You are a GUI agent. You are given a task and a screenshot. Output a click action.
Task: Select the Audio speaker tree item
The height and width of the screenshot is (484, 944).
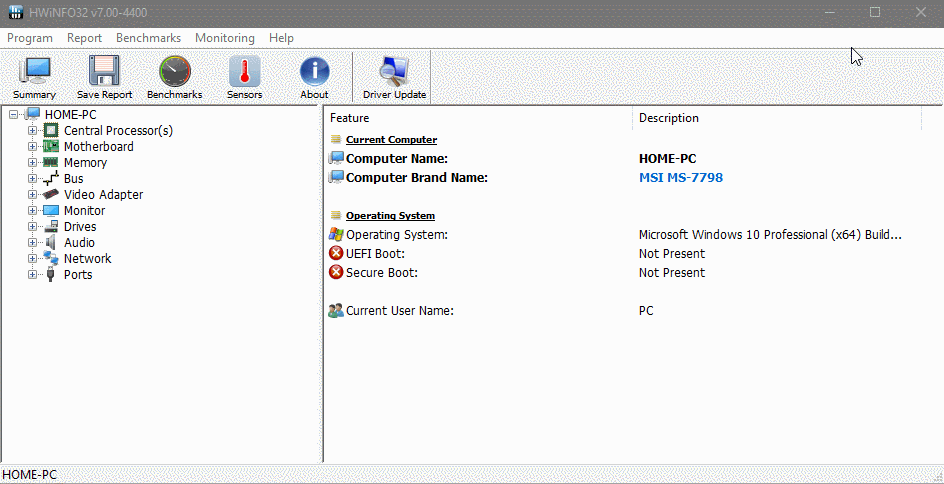click(70, 243)
